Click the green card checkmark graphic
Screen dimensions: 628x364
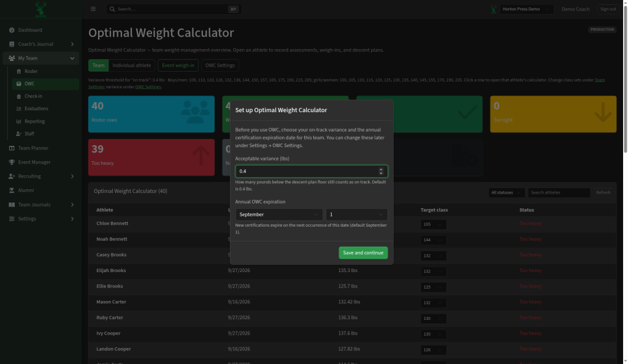click(x=467, y=112)
